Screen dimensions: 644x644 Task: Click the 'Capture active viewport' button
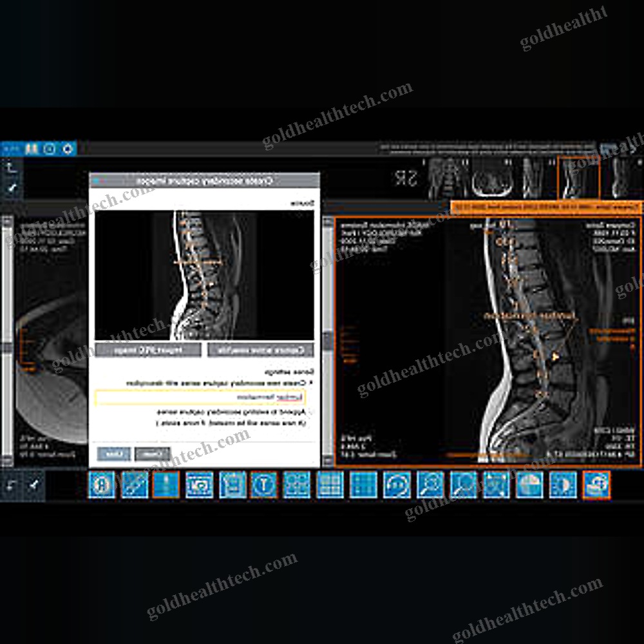pos(260,350)
